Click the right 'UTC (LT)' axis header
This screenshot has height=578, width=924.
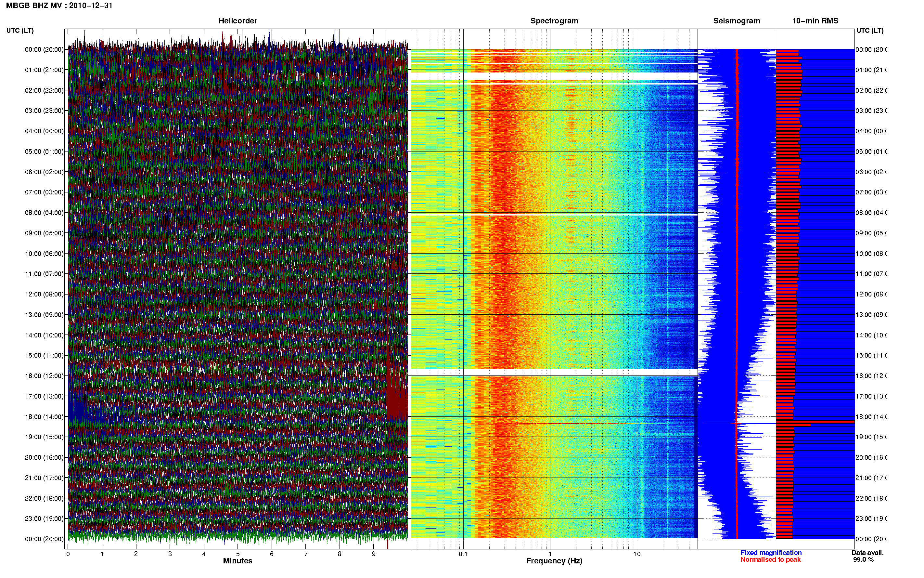click(x=870, y=31)
